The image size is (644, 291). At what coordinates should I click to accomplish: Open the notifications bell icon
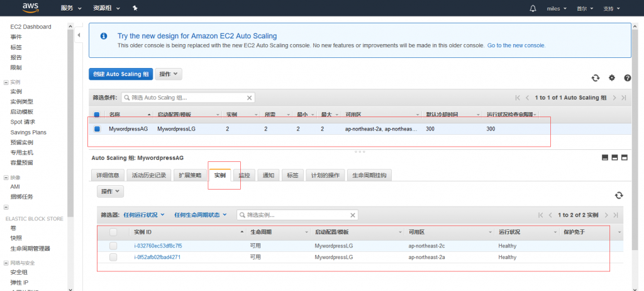pos(533,8)
